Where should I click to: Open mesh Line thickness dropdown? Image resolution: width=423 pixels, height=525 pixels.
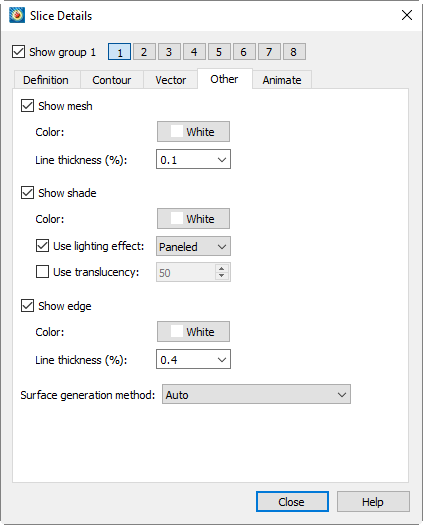[x=193, y=159]
